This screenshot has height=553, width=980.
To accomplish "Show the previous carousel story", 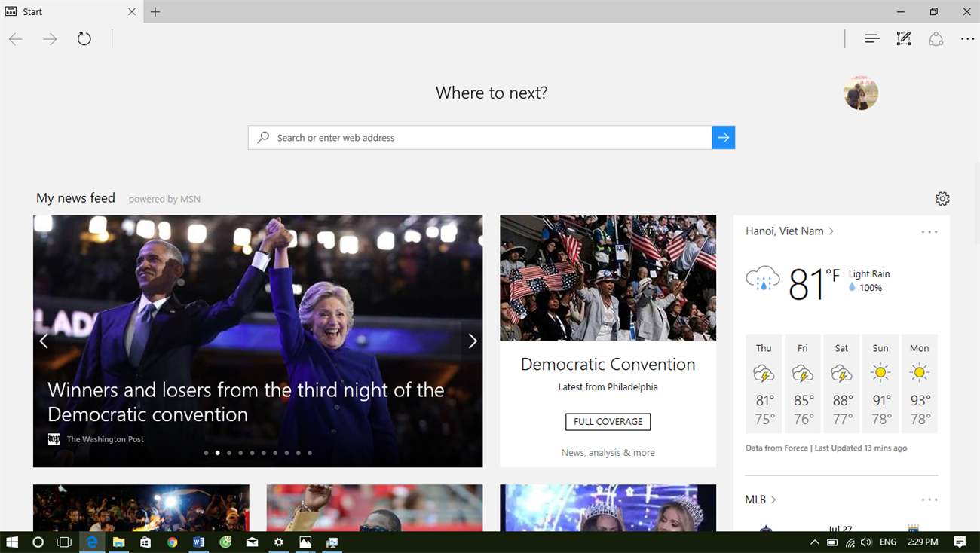I will point(44,341).
